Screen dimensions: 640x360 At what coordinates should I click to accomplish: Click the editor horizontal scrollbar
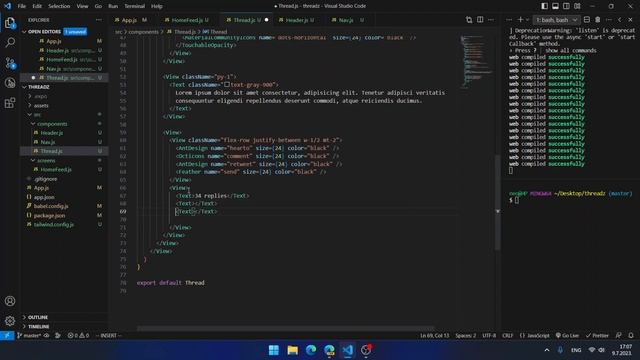coord(285,328)
